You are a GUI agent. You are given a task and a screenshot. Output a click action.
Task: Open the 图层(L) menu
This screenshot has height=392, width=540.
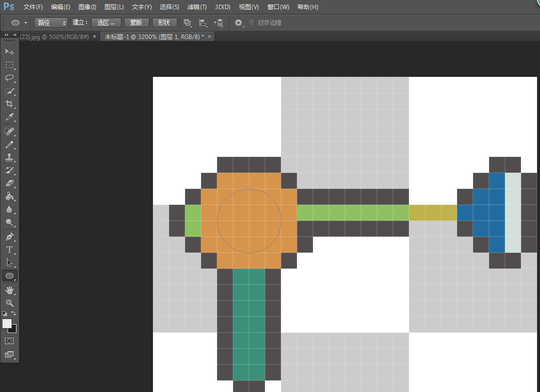click(114, 7)
